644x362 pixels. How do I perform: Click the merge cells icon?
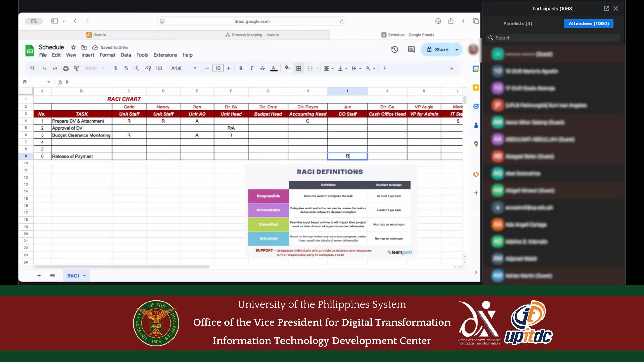click(310, 68)
